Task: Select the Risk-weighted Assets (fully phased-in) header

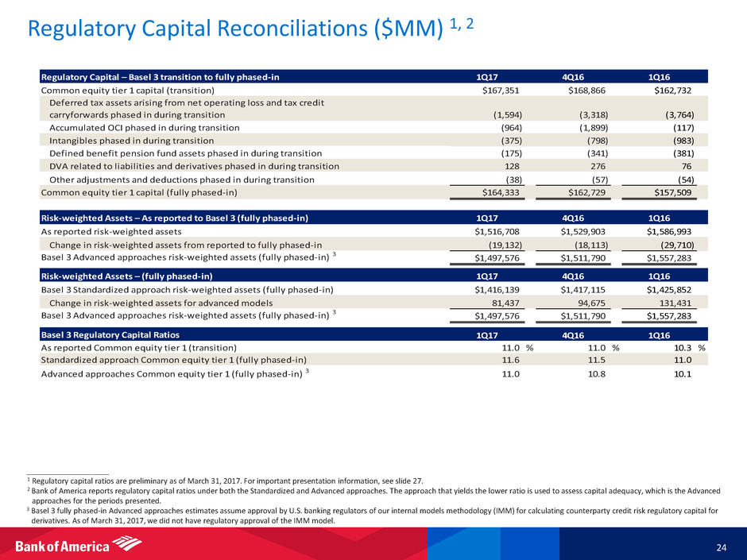Action: pos(126,276)
